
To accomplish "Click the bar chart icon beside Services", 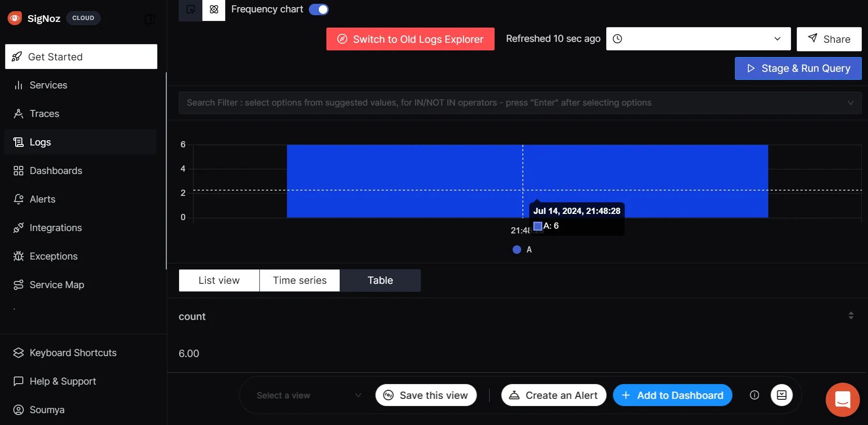I will pos(19,85).
